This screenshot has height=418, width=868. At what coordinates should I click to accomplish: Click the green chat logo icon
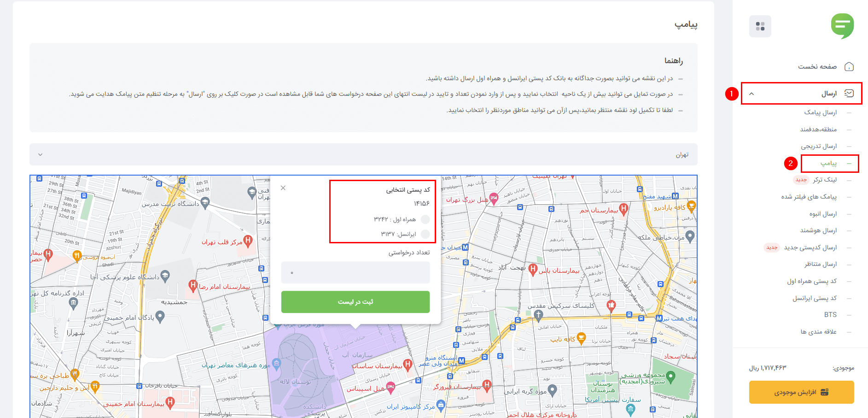[x=842, y=26]
